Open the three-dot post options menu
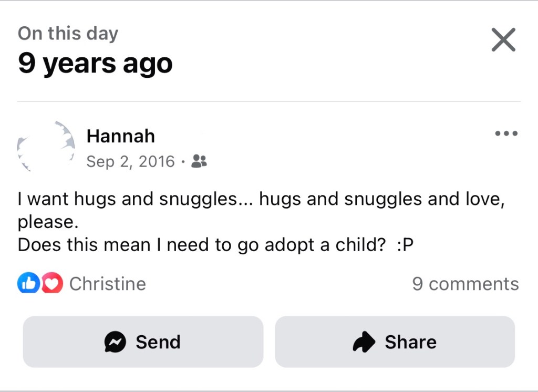Viewport: 538px width, 392px height. tap(506, 133)
